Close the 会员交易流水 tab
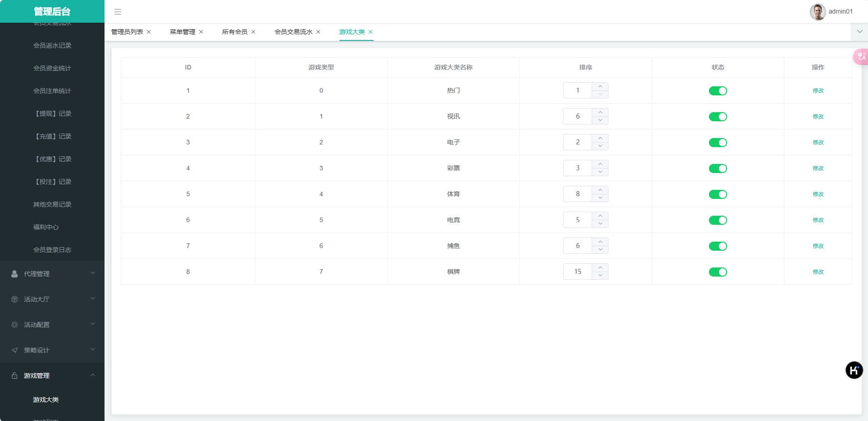The image size is (868, 421). click(318, 32)
